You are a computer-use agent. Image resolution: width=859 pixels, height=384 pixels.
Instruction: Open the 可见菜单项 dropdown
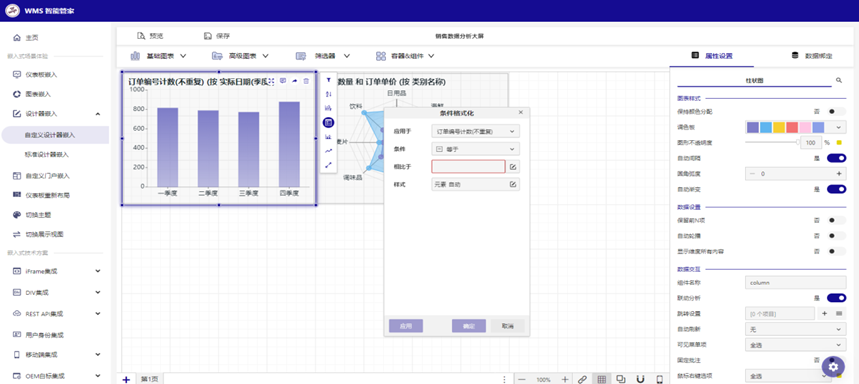click(x=795, y=345)
